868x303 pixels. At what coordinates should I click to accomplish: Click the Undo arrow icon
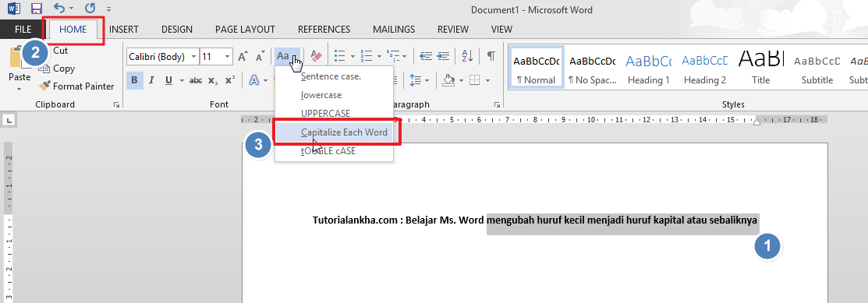59,9
